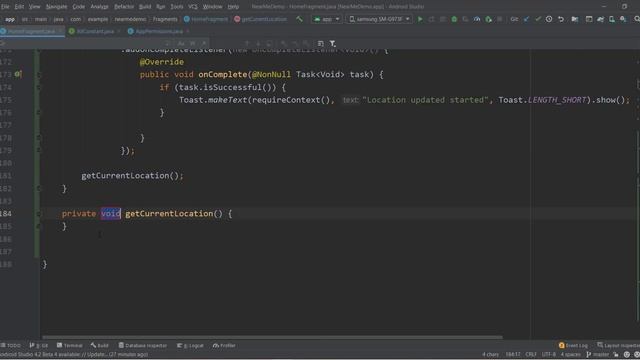Close the HomeFragment.java tab
The height and width of the screenshot is (360, 640).
(x=60, y=31)
